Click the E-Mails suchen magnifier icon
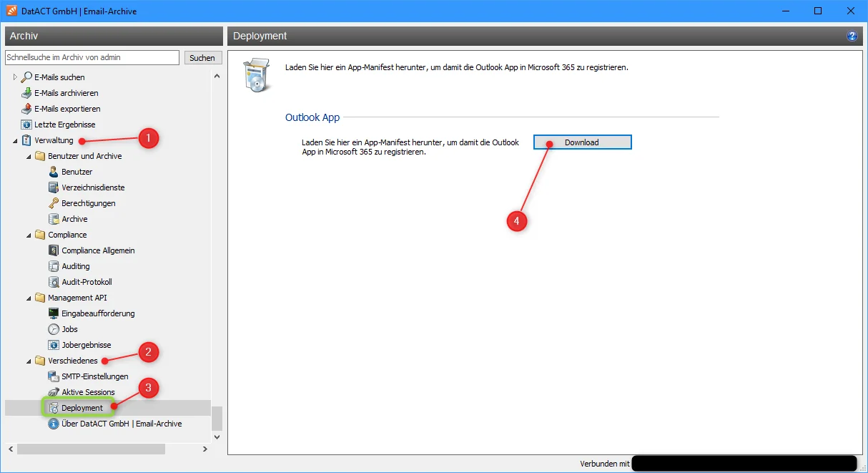 pos(26,77)
